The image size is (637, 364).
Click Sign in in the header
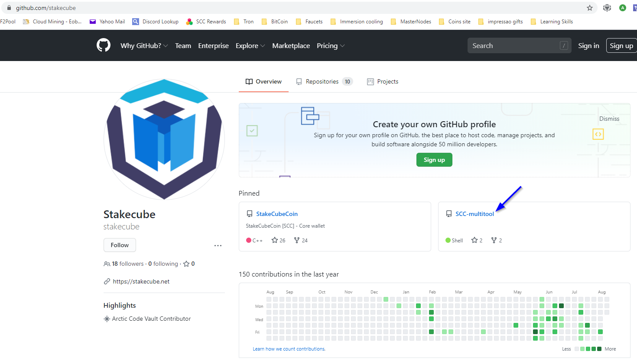[588, 45]
